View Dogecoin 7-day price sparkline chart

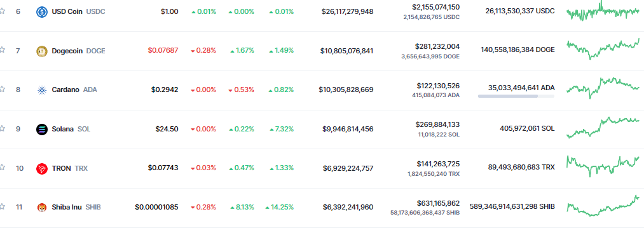coord(603,49)
